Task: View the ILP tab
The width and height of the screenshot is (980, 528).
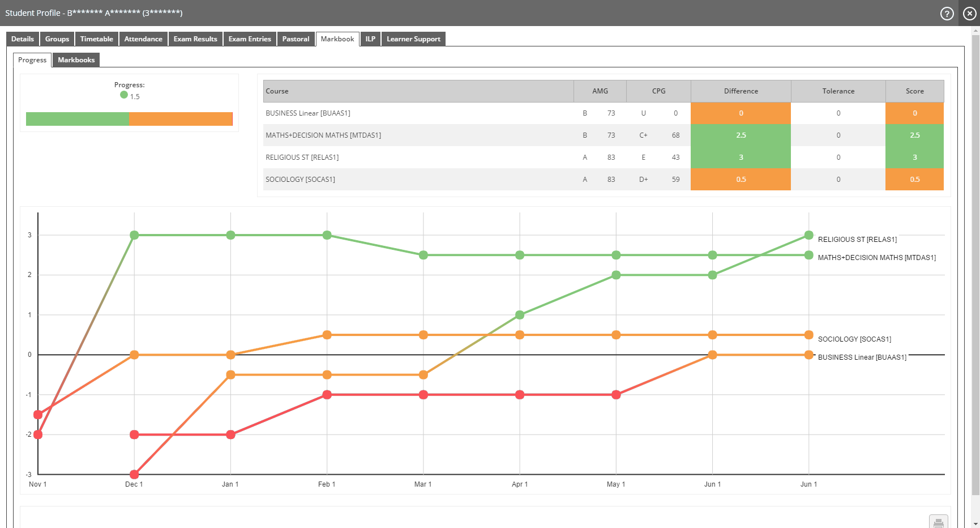Action: click(x=370, y=39)
